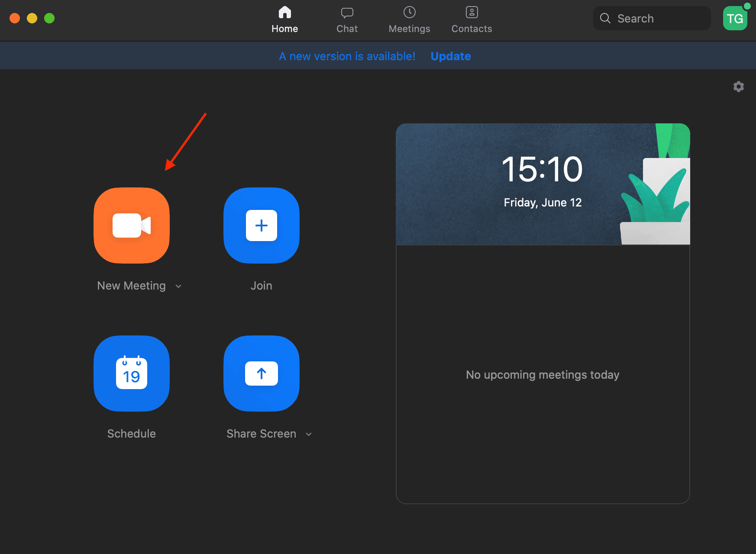Viewport: 756px width, 554px height.
Task: Click the Share Screen label
Action: click(262, 434)
